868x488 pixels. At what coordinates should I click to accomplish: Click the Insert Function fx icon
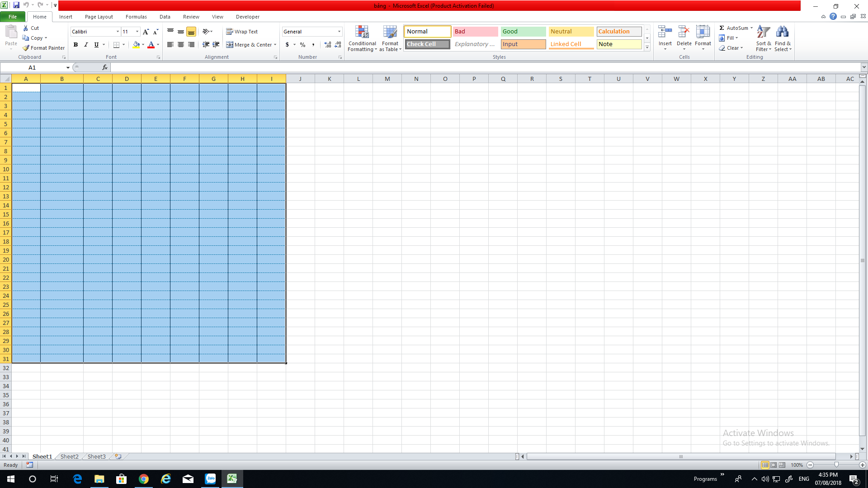pos(105,67)
